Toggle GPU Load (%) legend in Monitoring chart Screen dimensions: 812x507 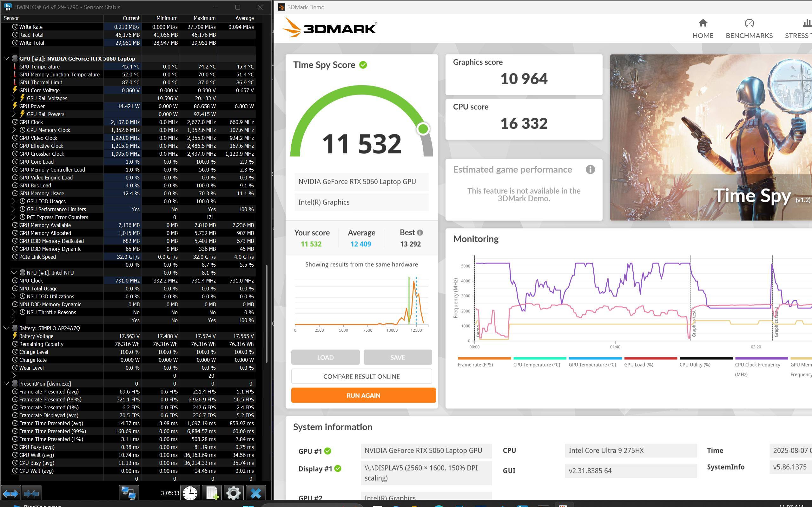point(638,365)
